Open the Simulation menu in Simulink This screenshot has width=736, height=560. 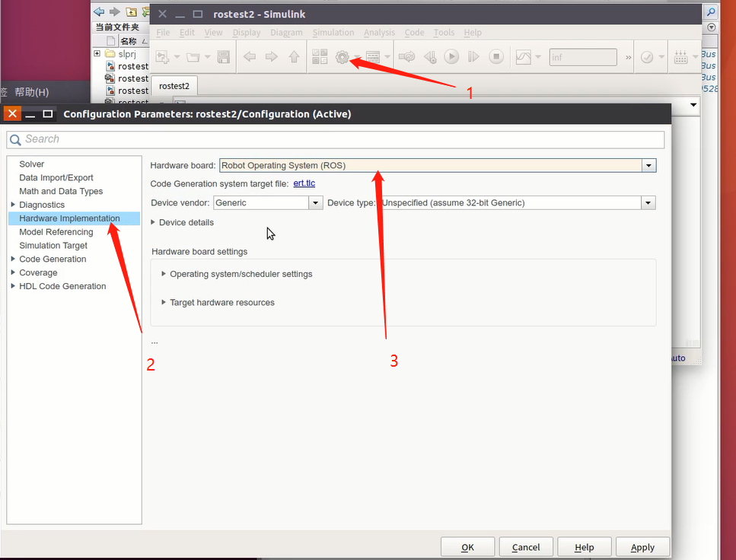pos(333,33)
